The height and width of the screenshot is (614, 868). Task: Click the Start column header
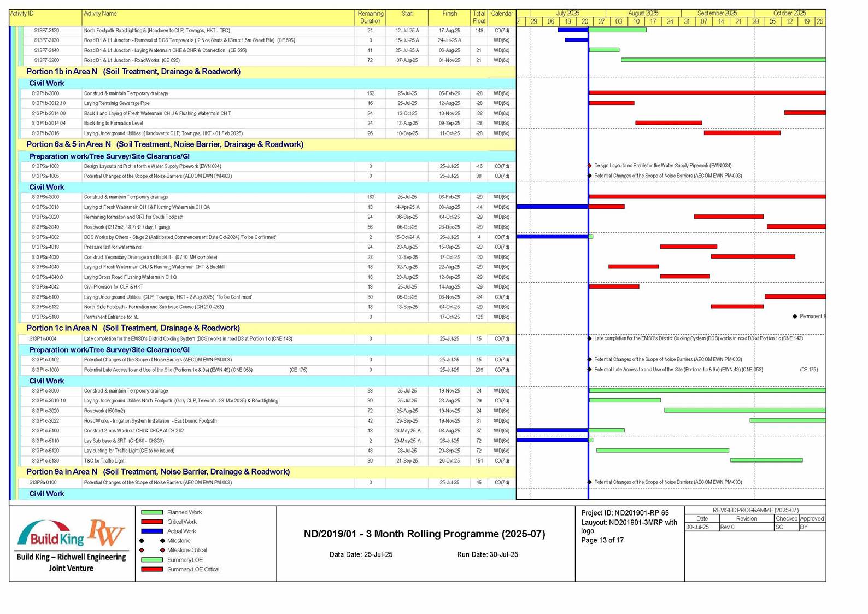click(x=407, y=17)
